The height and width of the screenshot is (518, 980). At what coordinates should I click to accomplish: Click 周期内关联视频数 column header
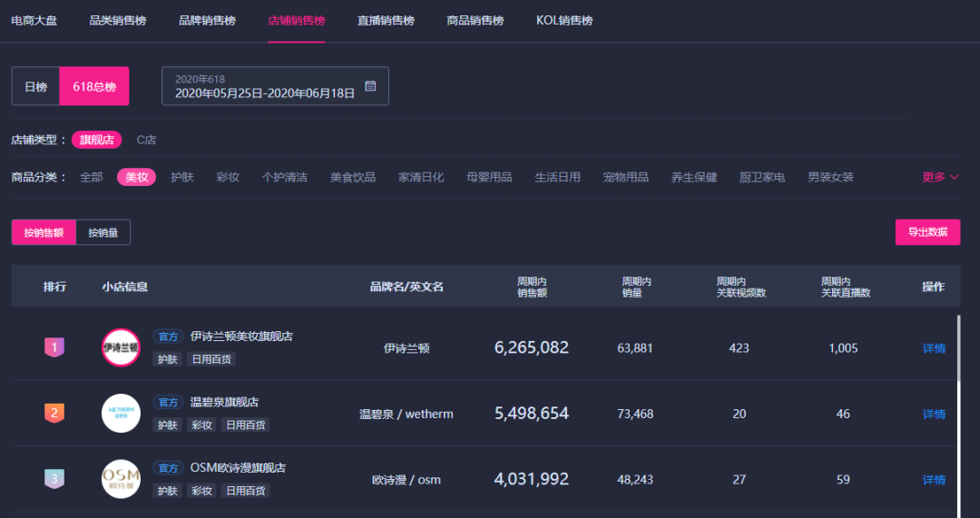[x=741, y=286]
